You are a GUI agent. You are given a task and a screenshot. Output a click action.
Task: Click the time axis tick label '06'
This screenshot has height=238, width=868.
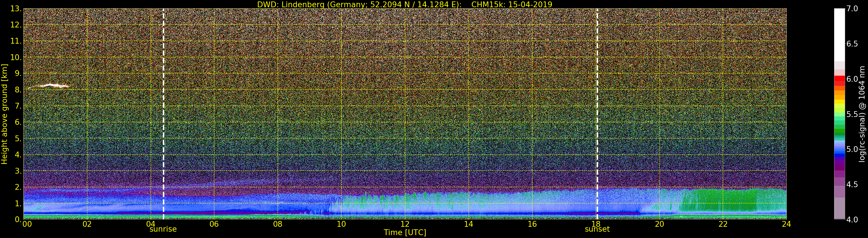214,224
